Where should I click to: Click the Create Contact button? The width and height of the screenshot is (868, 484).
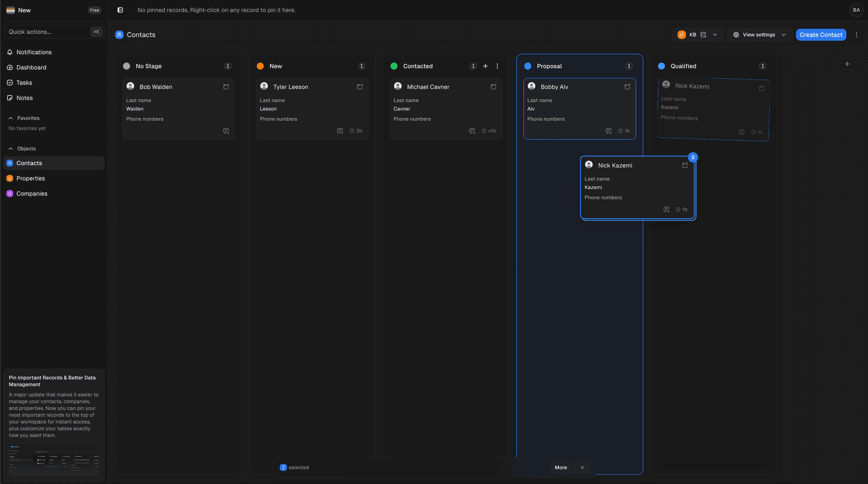pyautogui.click(x=821, y=34)
